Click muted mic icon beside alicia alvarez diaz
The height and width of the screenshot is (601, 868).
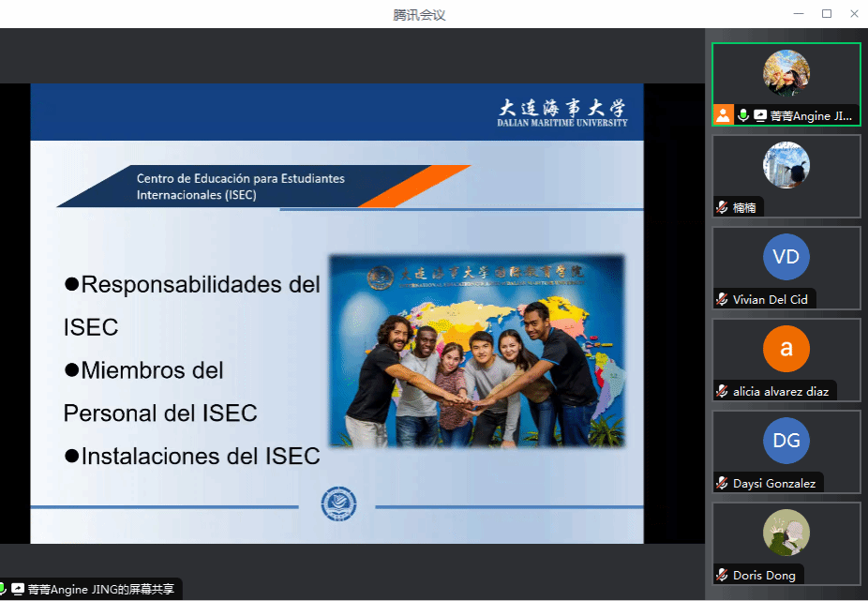pos(723,391)
